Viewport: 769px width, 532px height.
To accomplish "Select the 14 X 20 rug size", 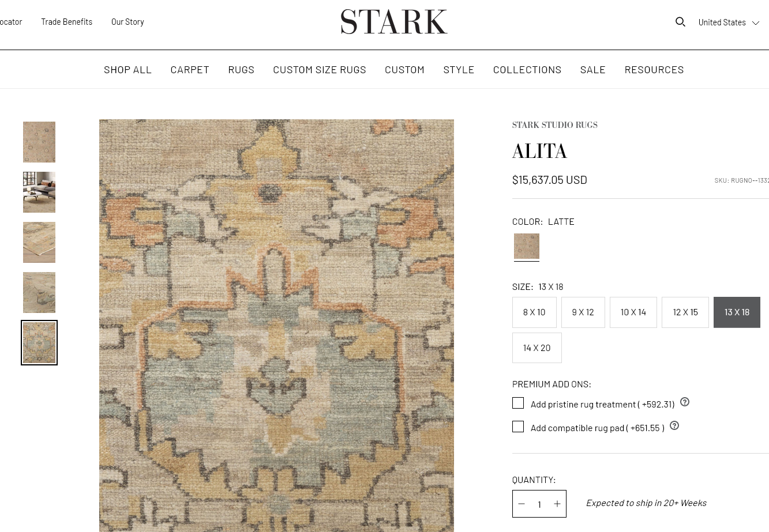I will pyautogui.click(x=537, y=348).
